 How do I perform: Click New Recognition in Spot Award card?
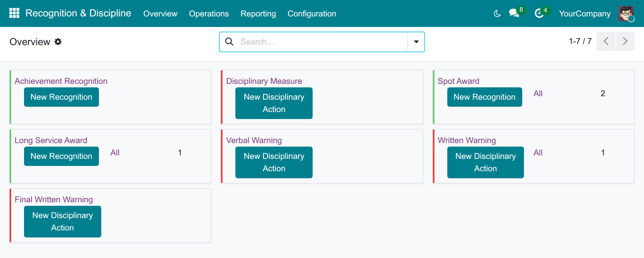484,97
